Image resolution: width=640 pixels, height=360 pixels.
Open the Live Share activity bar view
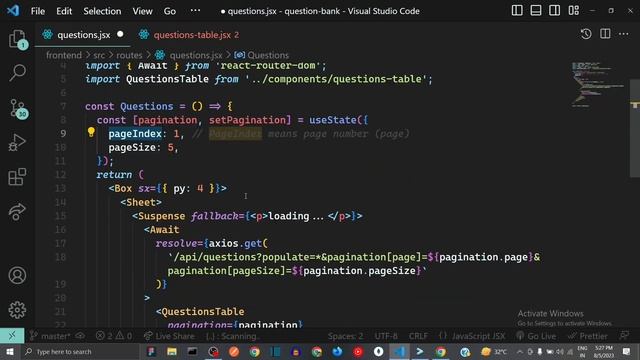[17, 212]
